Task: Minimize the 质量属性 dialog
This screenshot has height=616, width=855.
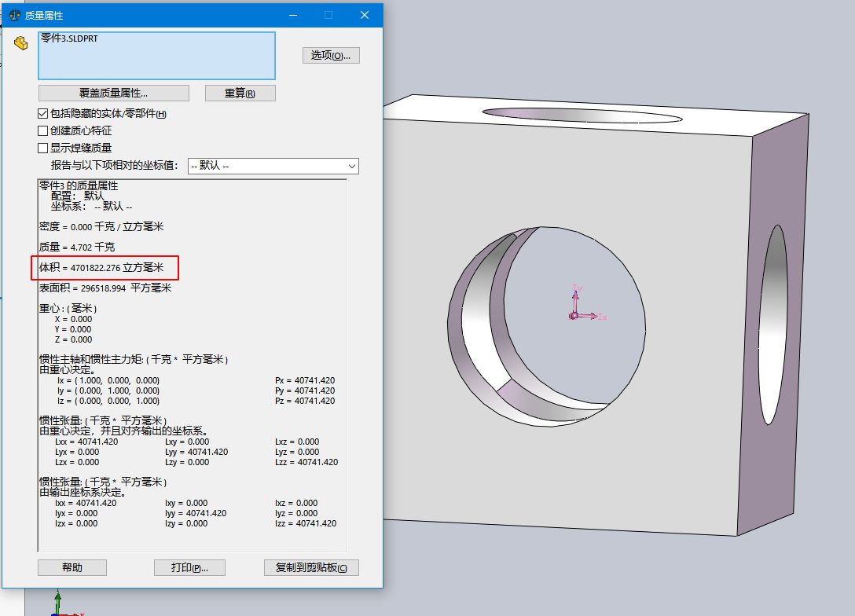Action: pos(292,15)
